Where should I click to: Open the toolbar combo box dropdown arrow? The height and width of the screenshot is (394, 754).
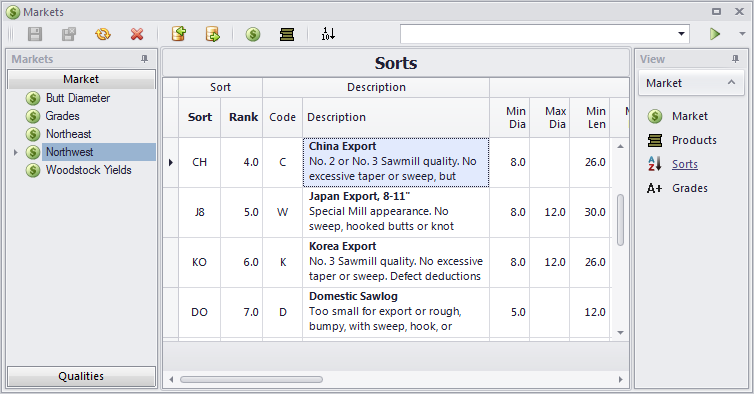681,34
